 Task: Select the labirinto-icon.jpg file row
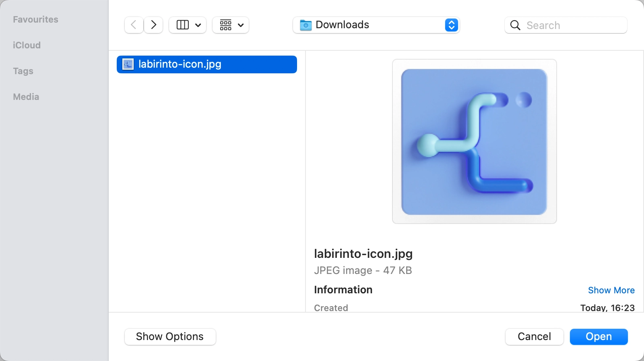tap(207, 64)
